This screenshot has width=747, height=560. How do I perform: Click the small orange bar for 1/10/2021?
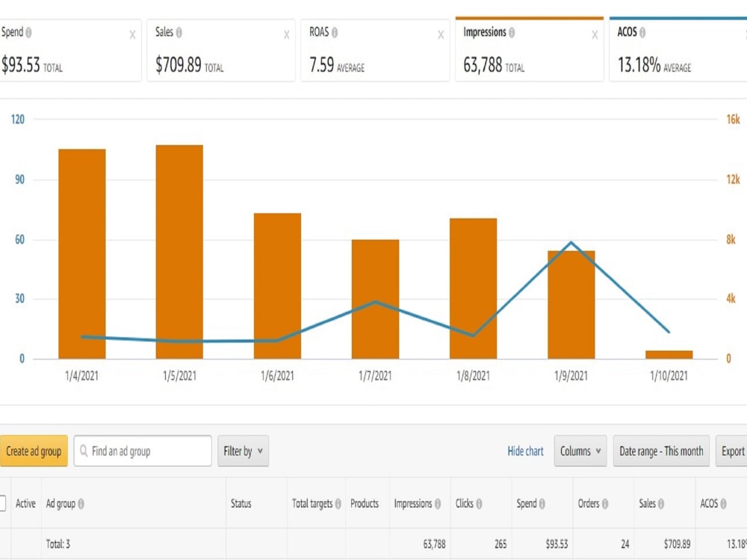point(669,355)
